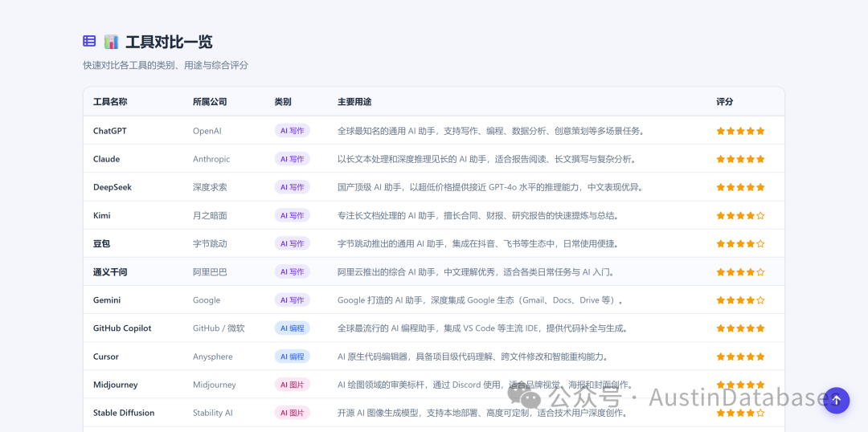Click the Stable Diffusion description starting 开源 AI
Viewport: 868px width, 432px height.
tap(482, 413)
